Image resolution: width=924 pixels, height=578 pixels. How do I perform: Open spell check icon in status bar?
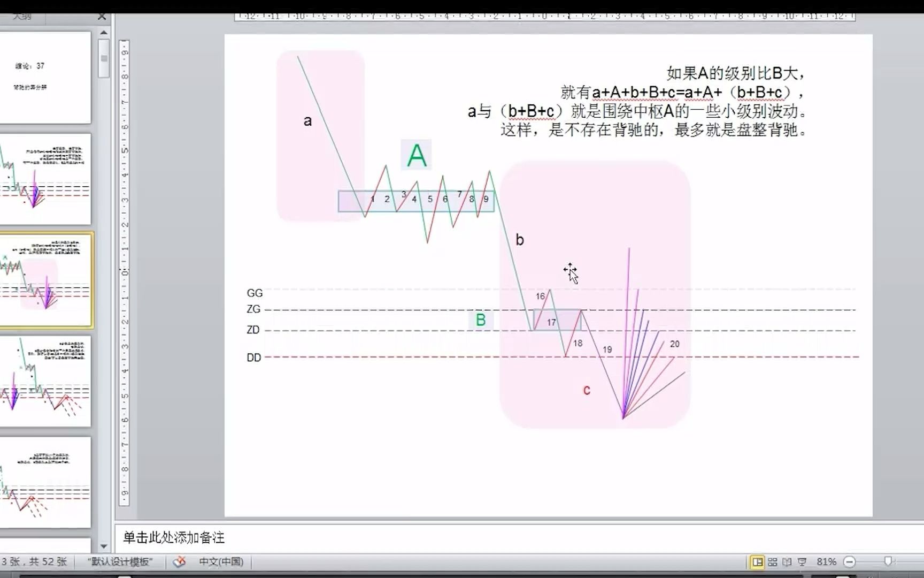tap(179, 561)
